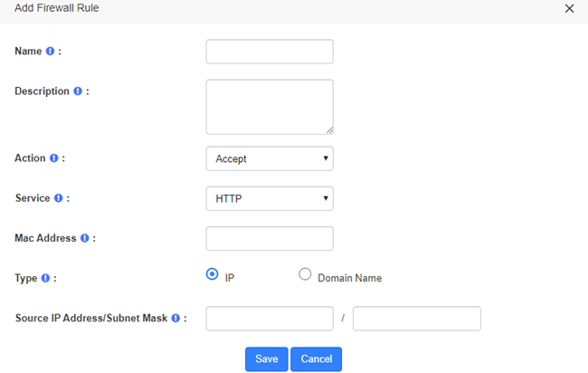Click the Domain Name label text
Screen dimensions: 588x373
pos(349,278)
